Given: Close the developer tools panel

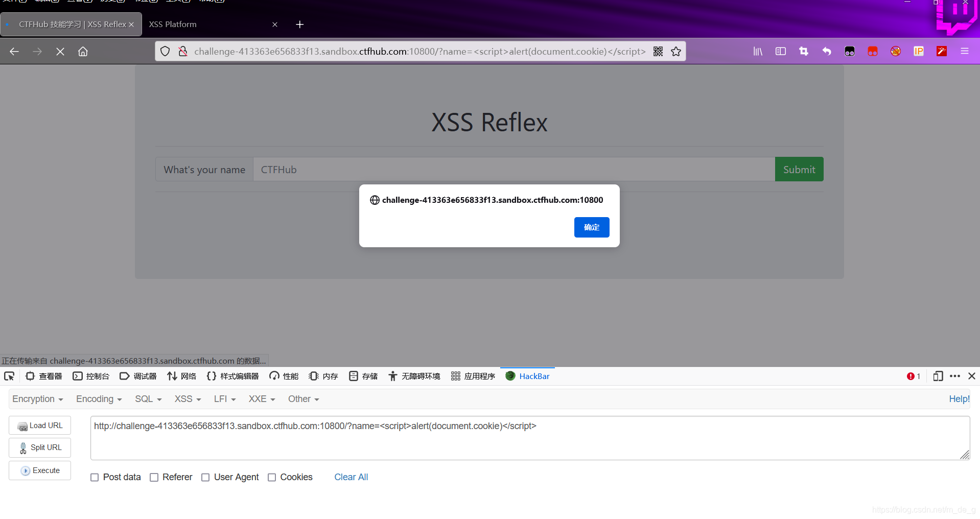Looking at the screenshot, I should (972, 376).
